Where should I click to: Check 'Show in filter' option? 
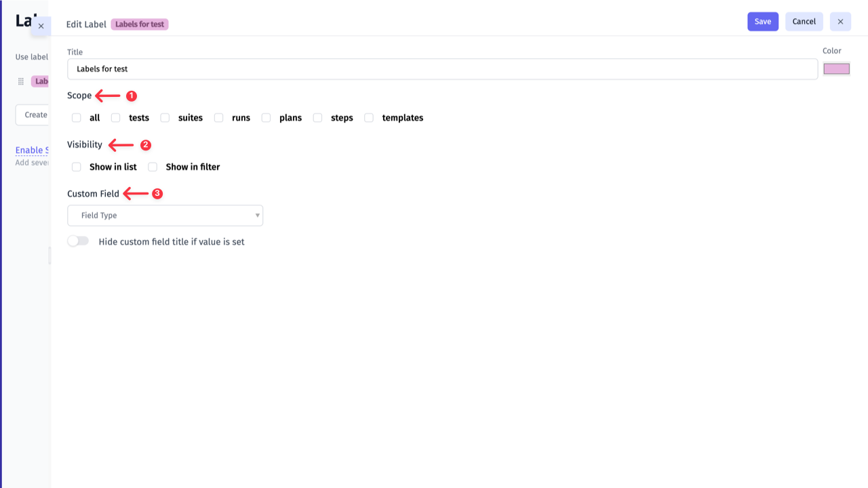[153, 167]
